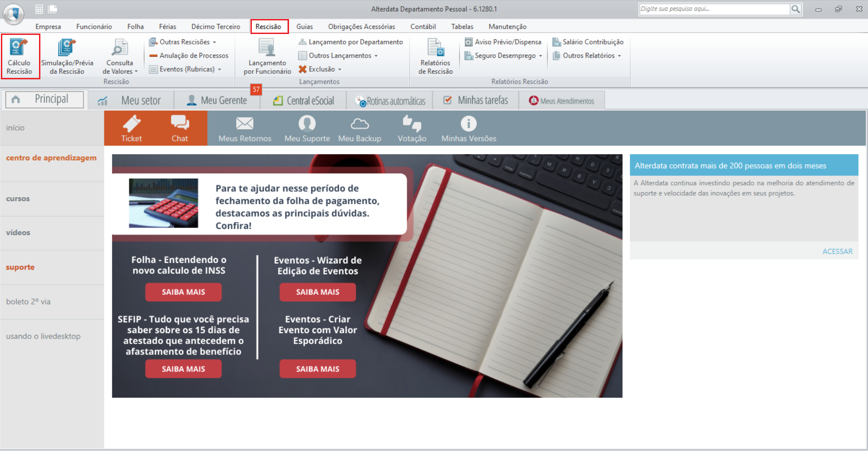Open the Empresa menu
This screenshot has height=451, width=868.
click(x=48, y=26)
